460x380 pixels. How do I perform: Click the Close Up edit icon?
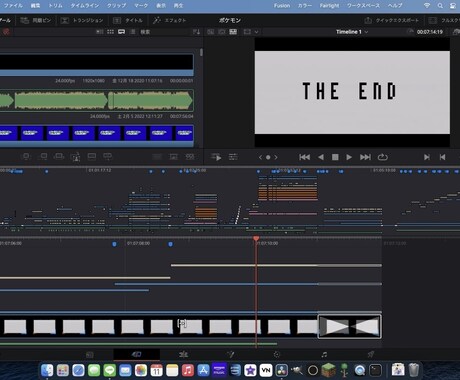point(76,157)
